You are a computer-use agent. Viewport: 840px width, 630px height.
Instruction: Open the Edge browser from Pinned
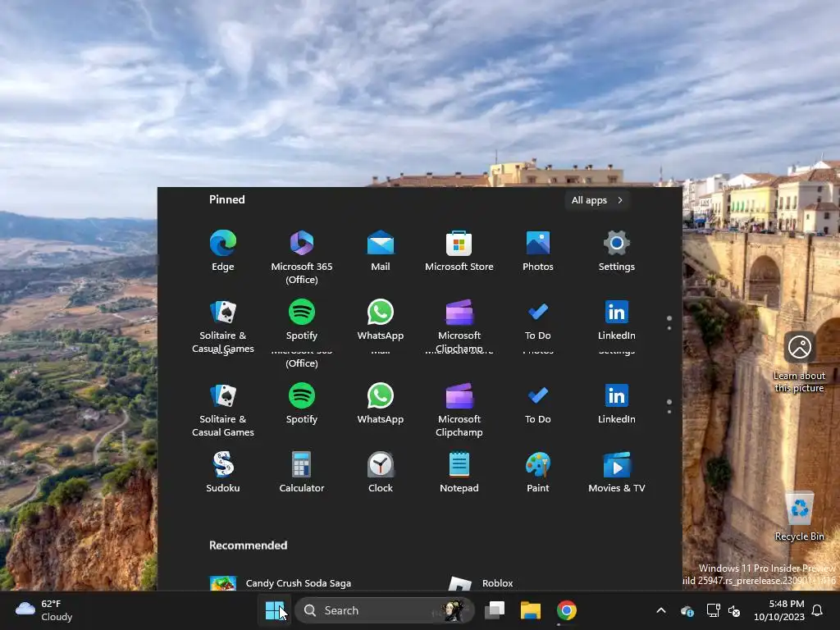point(223,249)
